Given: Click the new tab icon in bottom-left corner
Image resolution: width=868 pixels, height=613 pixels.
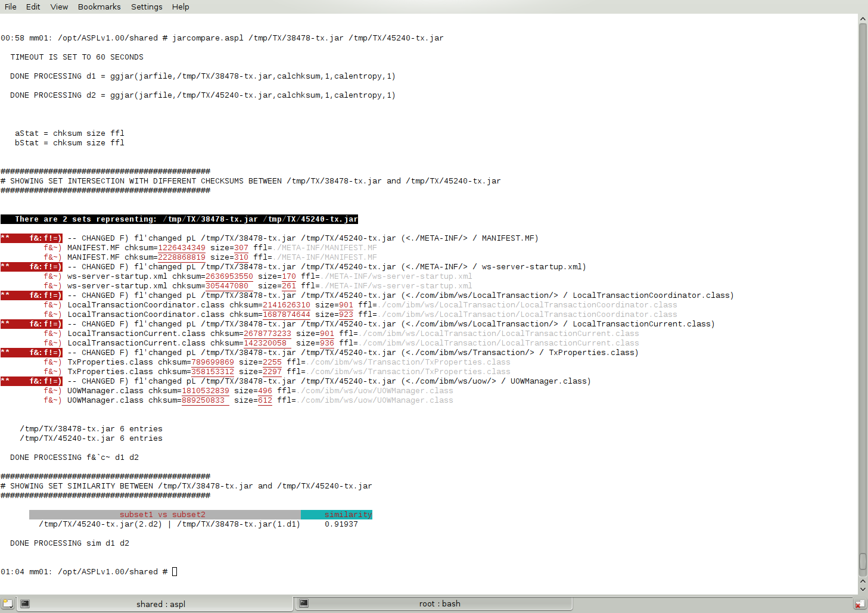Looking at the screenshot, I should [8, 603].
